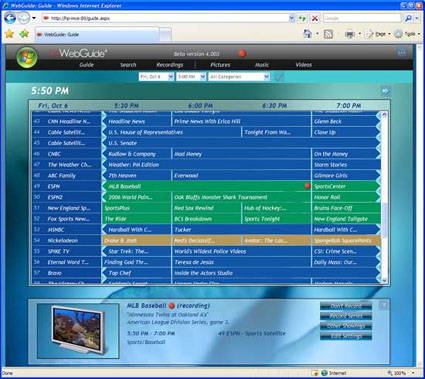This screenshot has height=379, width=425.
Task: Click the Other Showings button
Action: (x=346, y=326)
